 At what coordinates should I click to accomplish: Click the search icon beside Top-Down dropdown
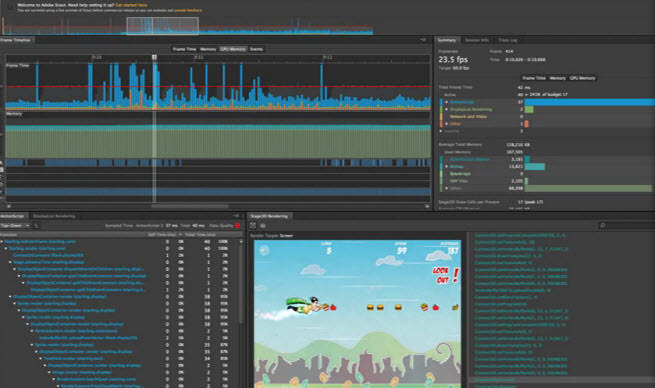(x=36, y=226)
